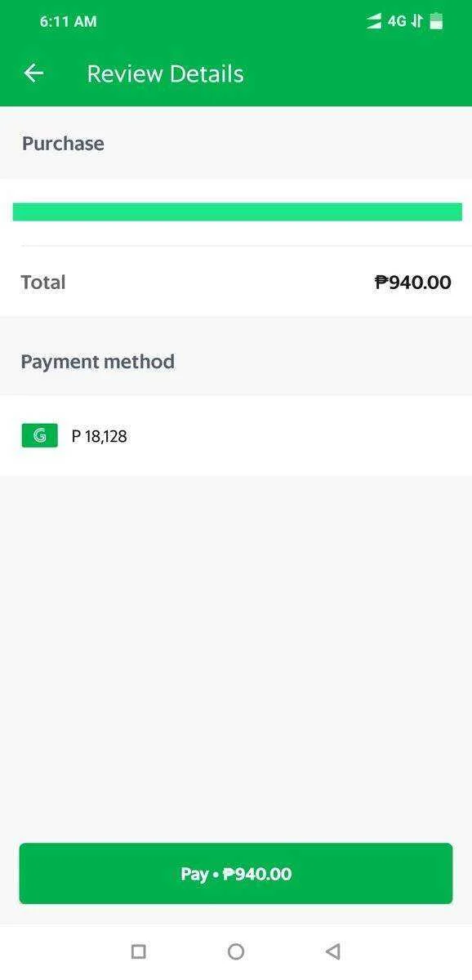The height and width of the screenshot is (980, 472).
Task: Tap the green highlighted purchase item bar
Action: click(238, 212)
